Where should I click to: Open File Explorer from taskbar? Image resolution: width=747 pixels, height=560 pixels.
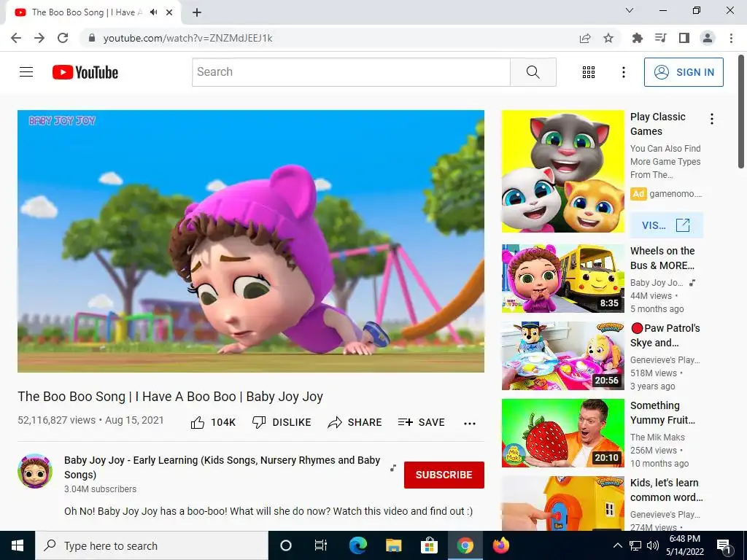(x=393, y=545)
